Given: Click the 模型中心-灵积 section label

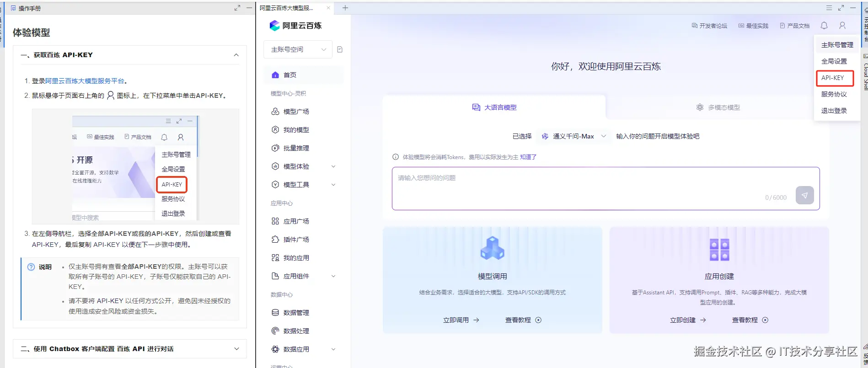Looking at the screenshot, I should [x=288, y=93].
